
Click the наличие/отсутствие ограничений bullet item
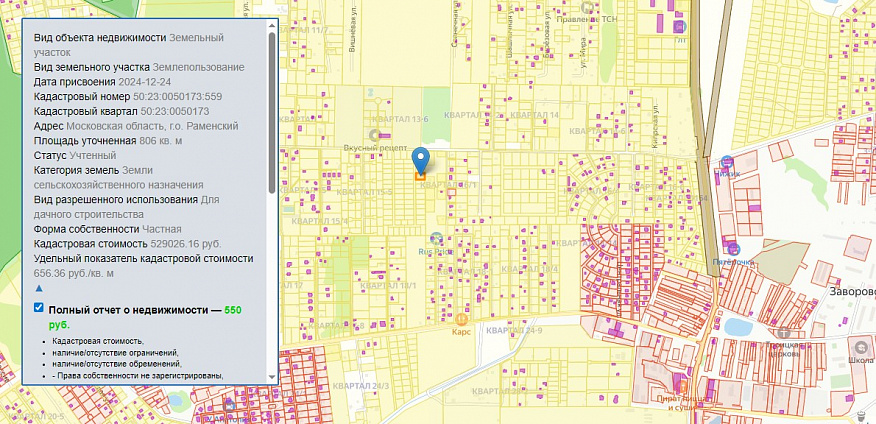(116, 352)
